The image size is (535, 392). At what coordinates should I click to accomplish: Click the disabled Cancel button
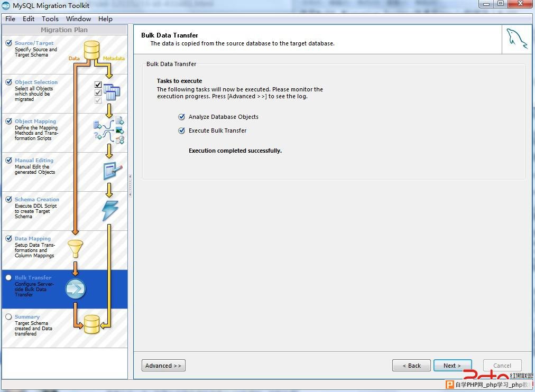click(502, 366)
